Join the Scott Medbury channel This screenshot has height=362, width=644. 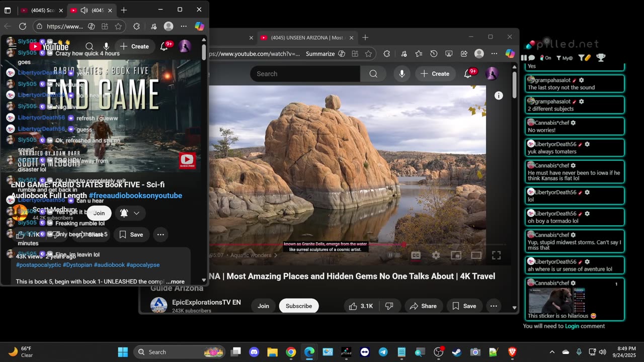(x=99, y=213)
